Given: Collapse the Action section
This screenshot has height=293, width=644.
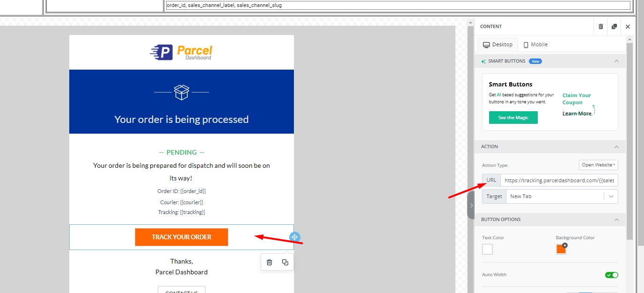Looking at the screenshot, I should click(616, 147).
